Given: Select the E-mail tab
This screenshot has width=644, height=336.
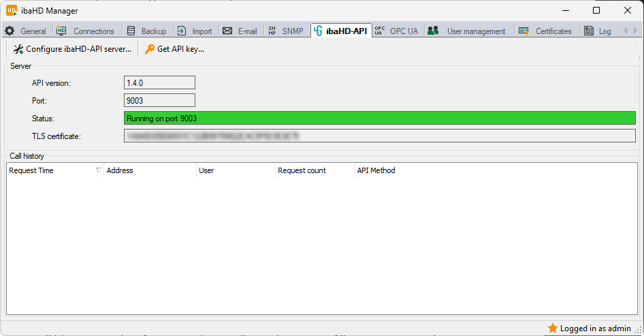Looking at the screenshot, I should coord(240,31).
